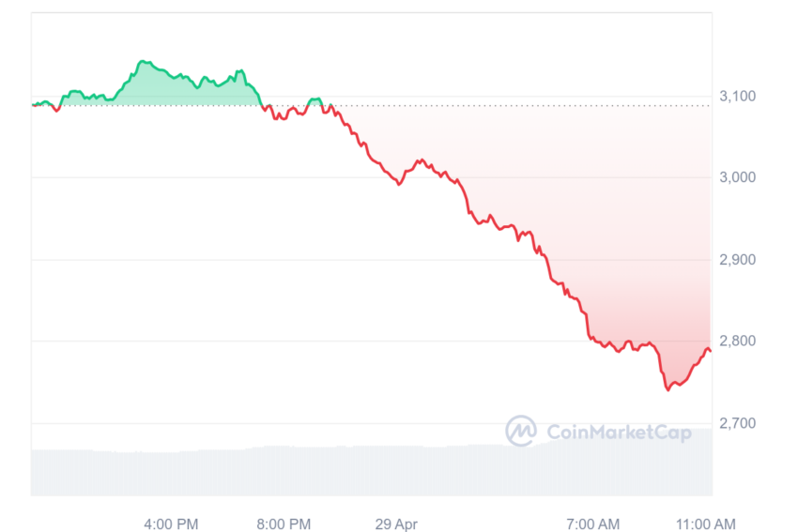798x532 pixels.
Task: Click the CoinMarketCap watermark text
Action: [619, 433]
